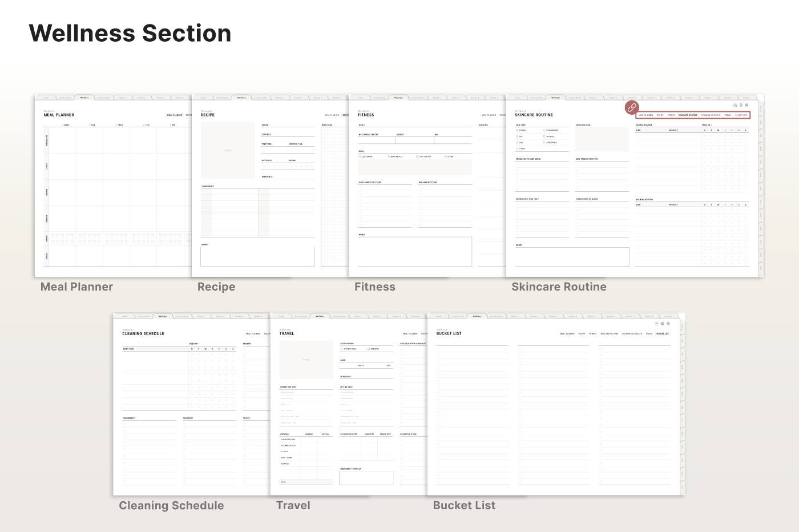Click the red chain link icon badge
The height and width of the screenshot is (532, 799).
point(632,107)
